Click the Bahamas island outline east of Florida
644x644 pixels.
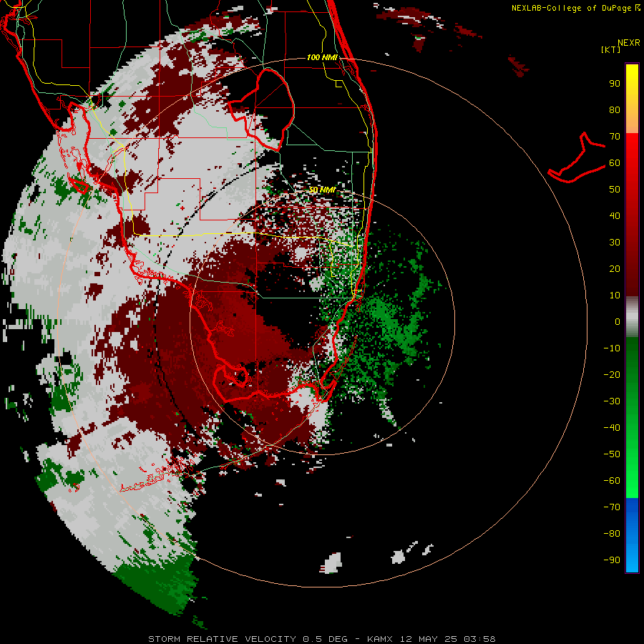pyautogui.click(x=577, y=157)
